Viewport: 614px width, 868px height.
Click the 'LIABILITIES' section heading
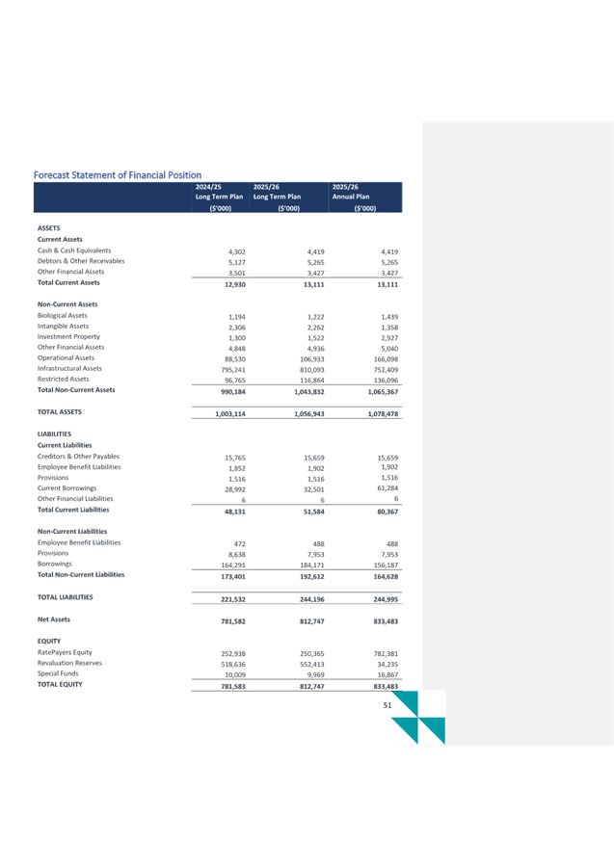point(54,434)
